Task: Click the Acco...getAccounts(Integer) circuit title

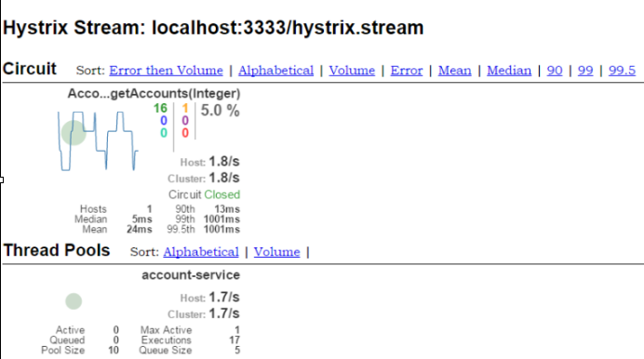Action: 154,94
